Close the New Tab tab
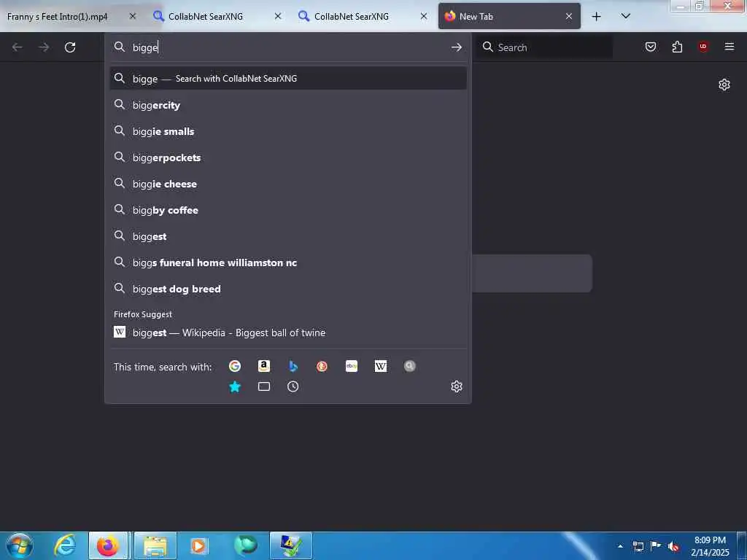This screenshot has width=747, height=560. (569, 16)
